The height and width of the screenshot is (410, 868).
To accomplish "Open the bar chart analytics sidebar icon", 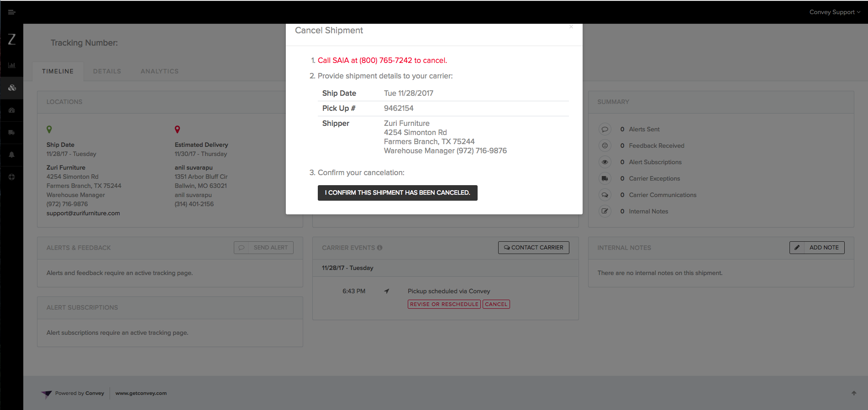I will 12,65.
